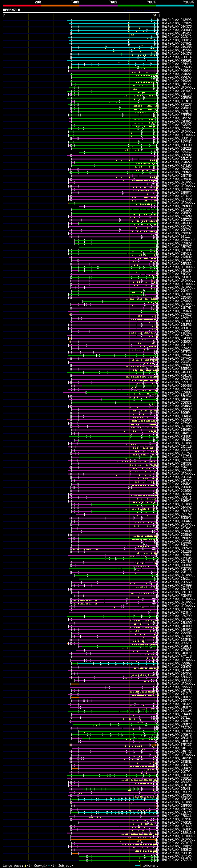Viewport: 197px width, 868px height.
Task: Select label UniRef100_Q9FZ35
Action: (x=177, y=220)
